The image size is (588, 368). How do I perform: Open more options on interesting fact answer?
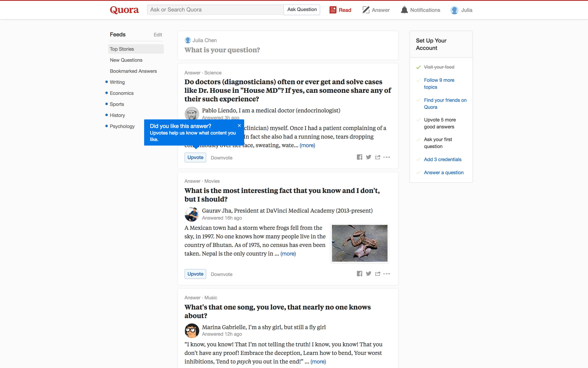[x=386, y=274]
